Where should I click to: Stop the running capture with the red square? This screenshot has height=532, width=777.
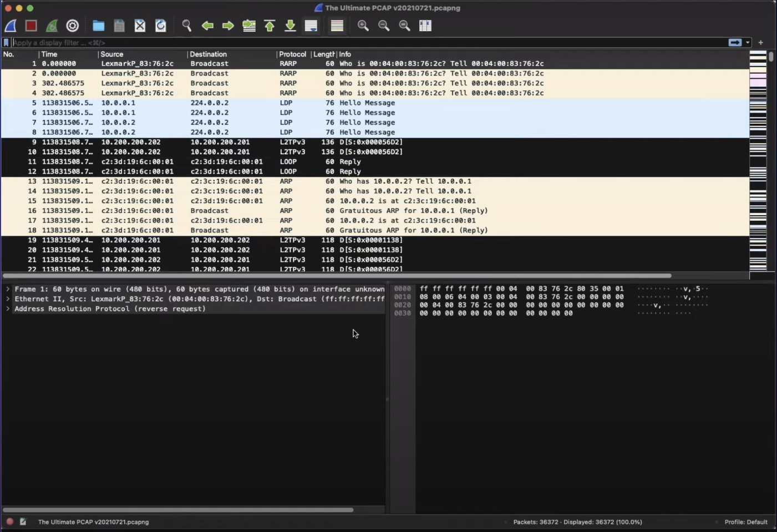click(31, 26)
